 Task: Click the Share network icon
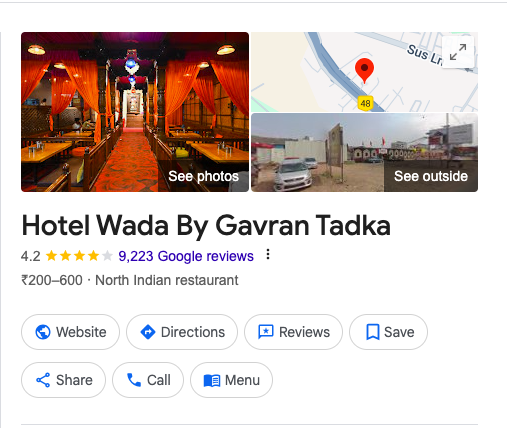(43, 380)
